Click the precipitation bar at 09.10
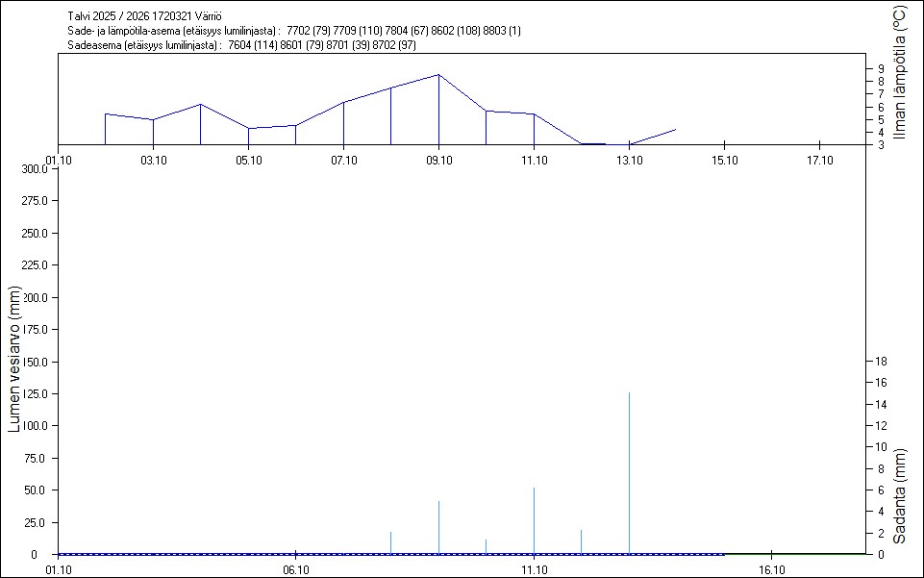924x578 pixels. point(438,527)
